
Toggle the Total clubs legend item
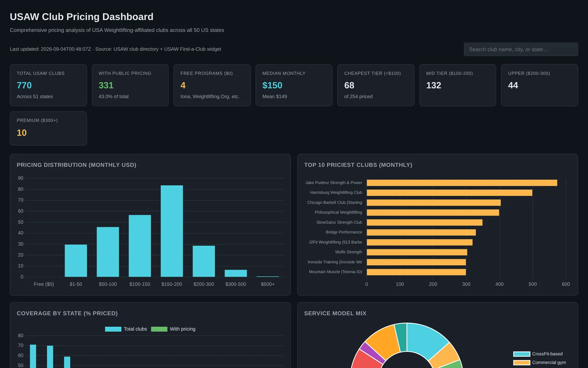point(126,329)
